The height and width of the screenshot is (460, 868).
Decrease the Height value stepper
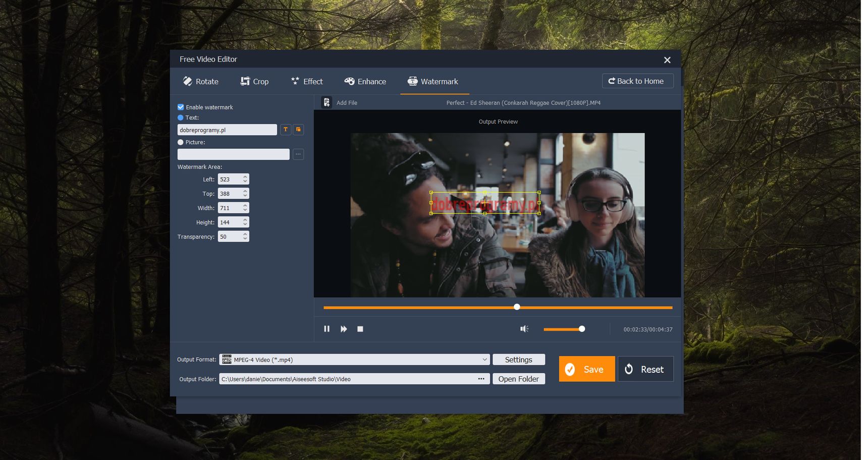[x=245, y=224]
